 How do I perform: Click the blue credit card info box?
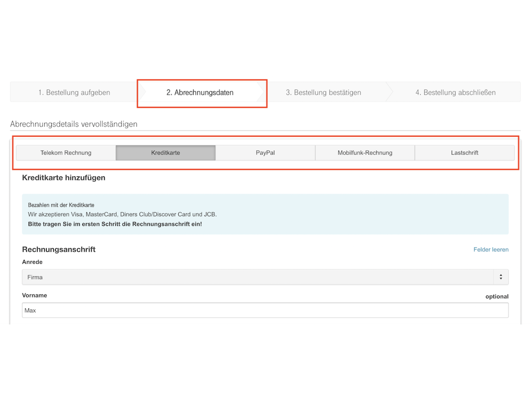pyautogui.click(x=265, y=214)
